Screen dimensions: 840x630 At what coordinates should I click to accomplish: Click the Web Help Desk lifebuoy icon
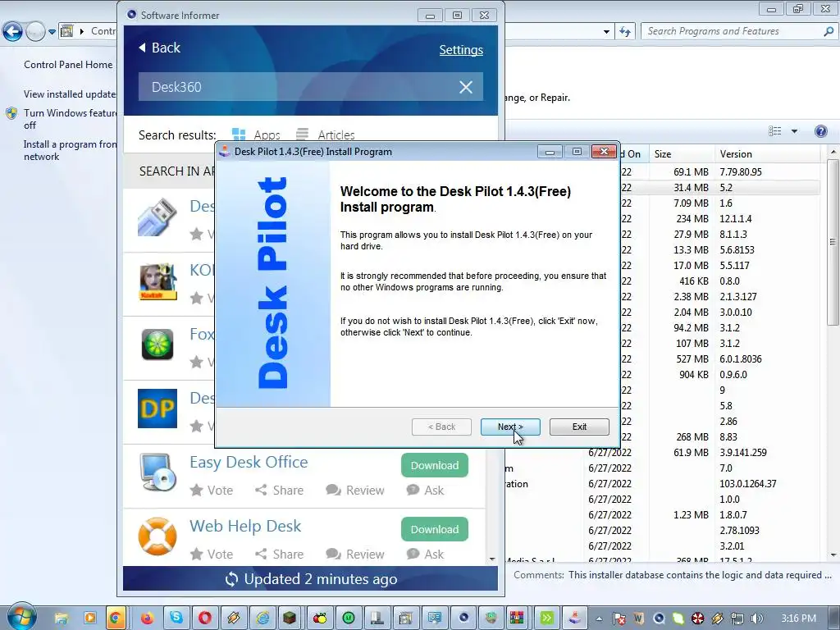point(157,536)
